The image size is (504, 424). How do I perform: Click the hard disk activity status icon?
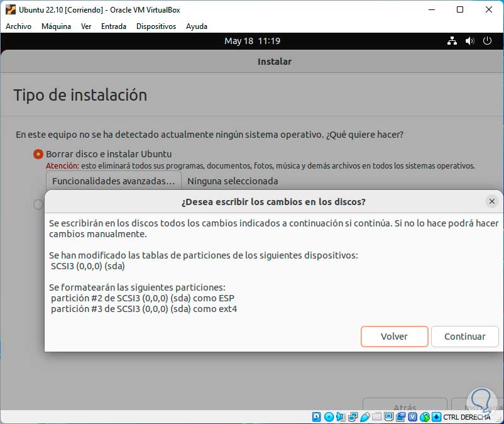[x=316, y=417]
